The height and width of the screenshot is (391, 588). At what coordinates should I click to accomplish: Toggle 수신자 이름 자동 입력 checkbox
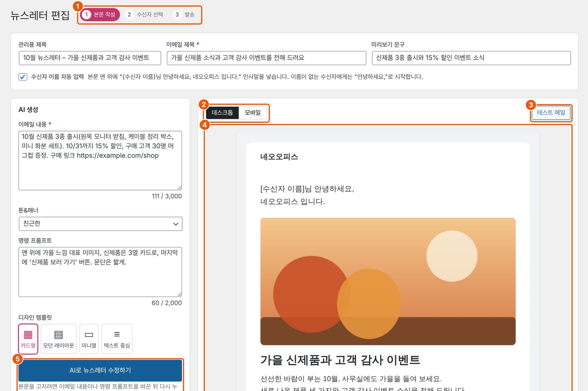coord(23,77)
